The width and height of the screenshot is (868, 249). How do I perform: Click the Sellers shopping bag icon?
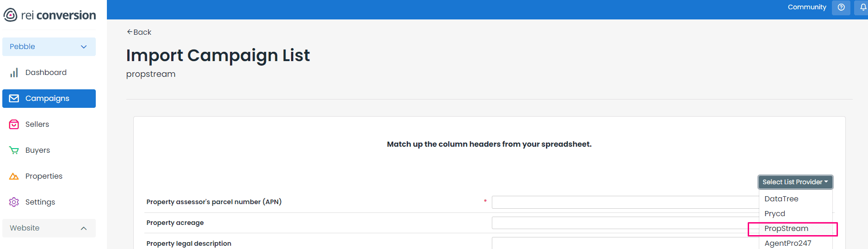pyautogui.click(x=14, y=124)
